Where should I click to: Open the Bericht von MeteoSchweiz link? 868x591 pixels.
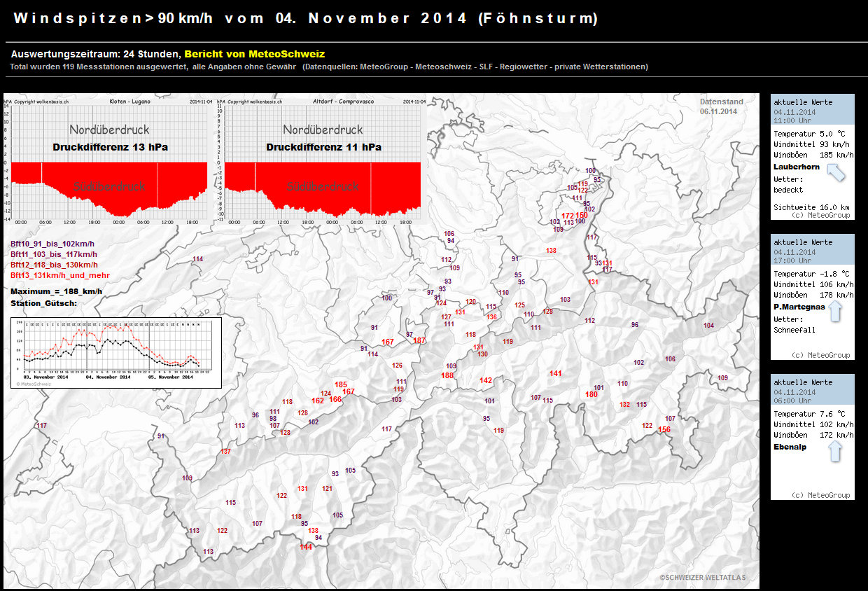point(254,54)
